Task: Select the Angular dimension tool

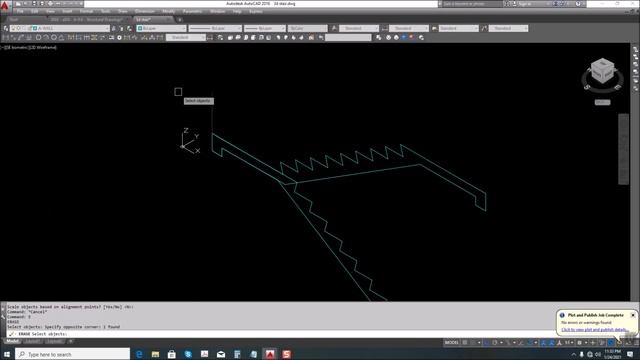Action: (61, 38)
